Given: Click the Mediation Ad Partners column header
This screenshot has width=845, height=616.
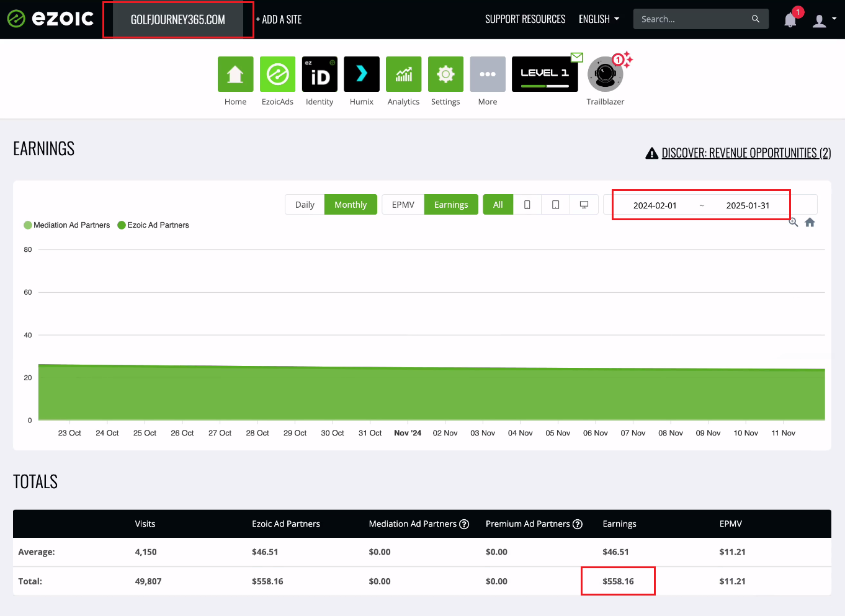Looking at the screenshot, I should 413,524.
